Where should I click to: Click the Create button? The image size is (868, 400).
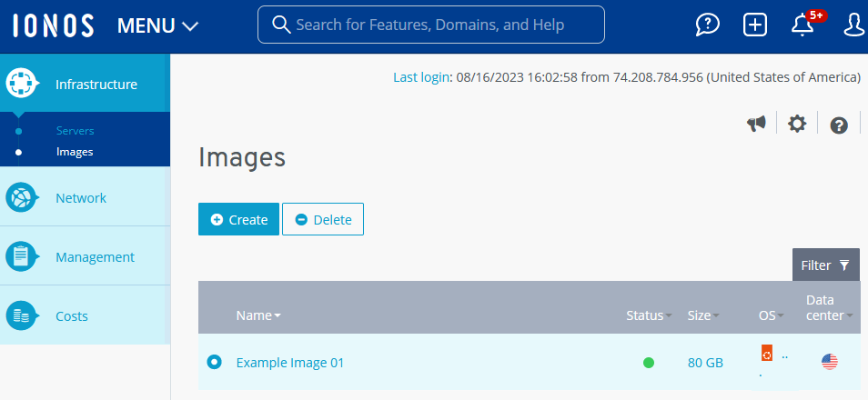238,219
